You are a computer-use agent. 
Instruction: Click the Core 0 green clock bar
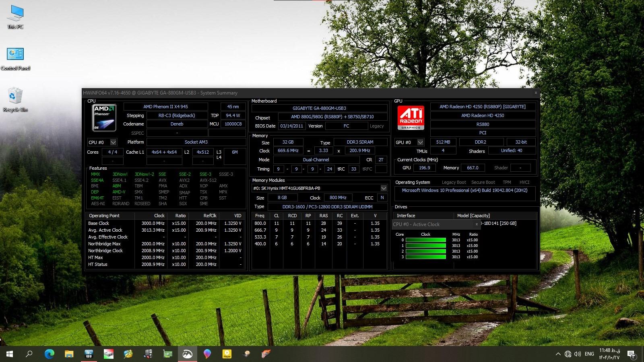click(425, 240)
